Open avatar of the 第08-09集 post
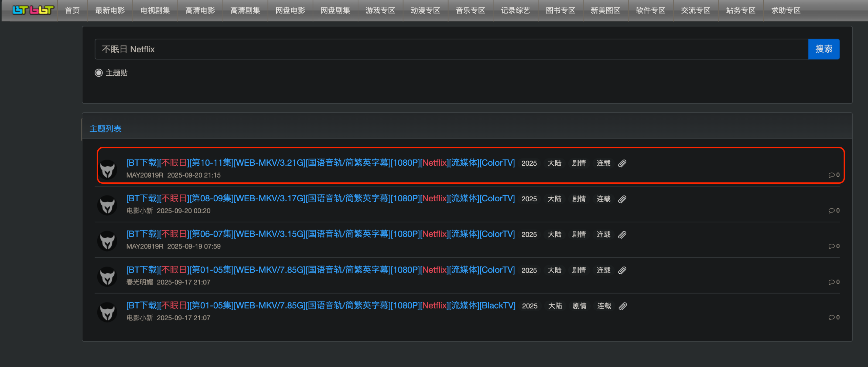Screen dimensions: 868x367 [107, 205]
